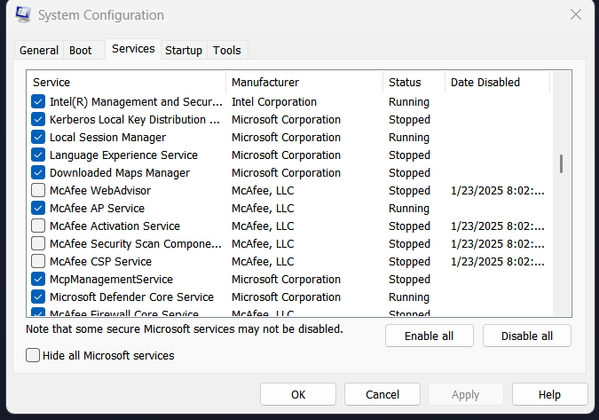Open Help for System Configuration
The height and width of the screenshot is (420, 599).
point(549,394)
